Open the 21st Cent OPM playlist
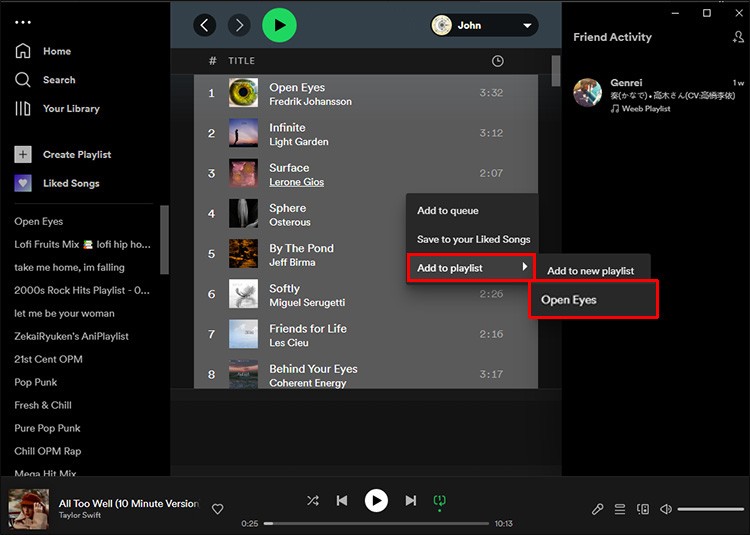Screen dimensions: 750x535 click(48, 359)
